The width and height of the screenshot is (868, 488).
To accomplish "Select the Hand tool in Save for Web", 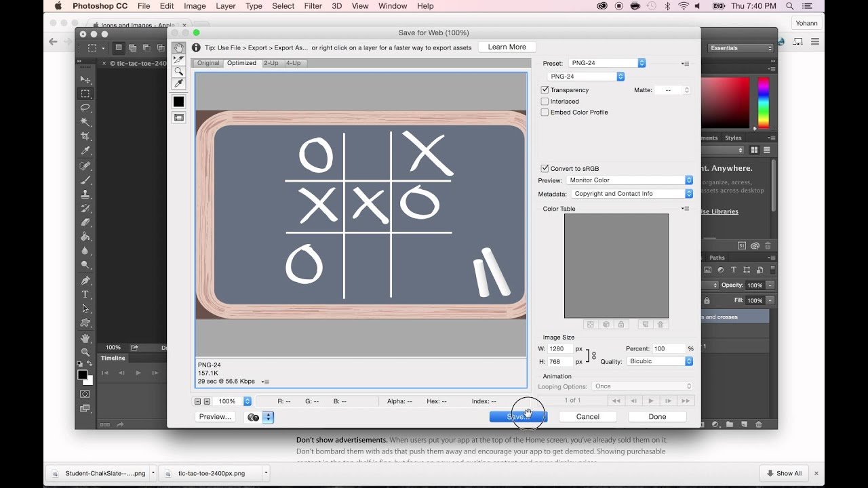I will point(178,48).
